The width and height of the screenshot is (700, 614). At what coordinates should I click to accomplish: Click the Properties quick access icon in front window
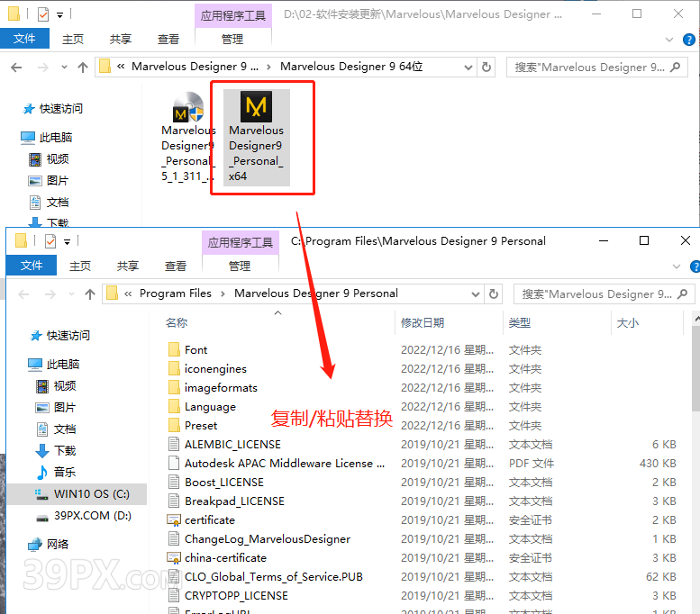pos(50,241)
